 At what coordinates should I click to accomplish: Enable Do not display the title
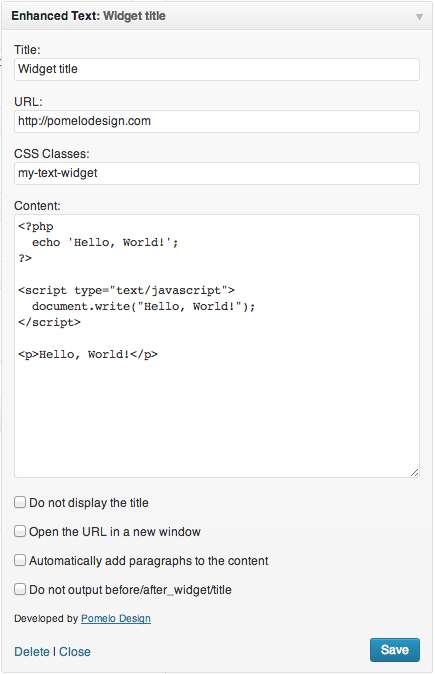point(20,502)
